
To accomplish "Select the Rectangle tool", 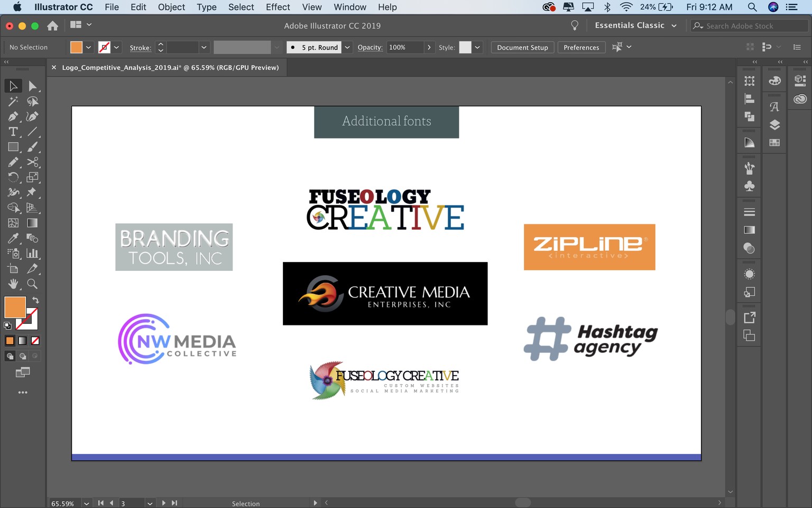I will tap(13, 147).
